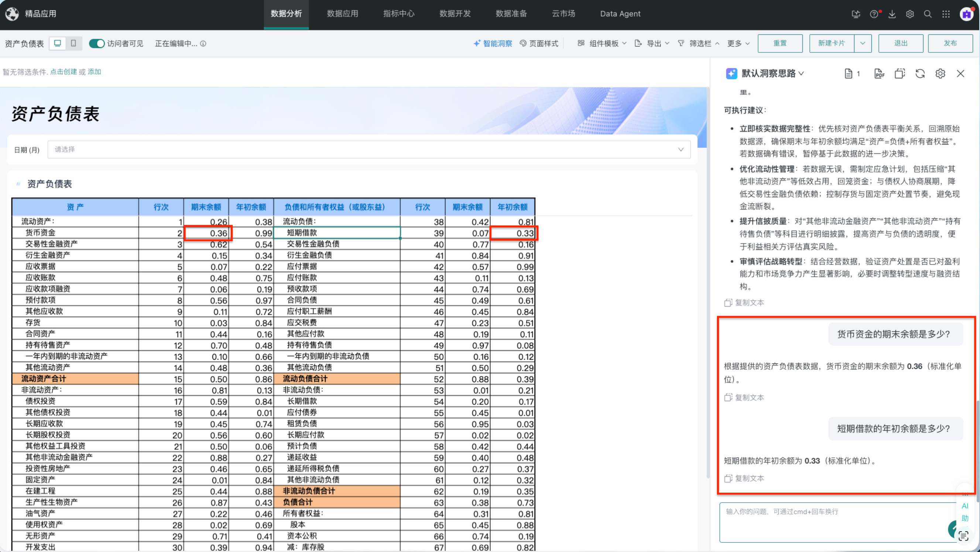
Task: Open the help question mark icon
Action: coord(874,14)
